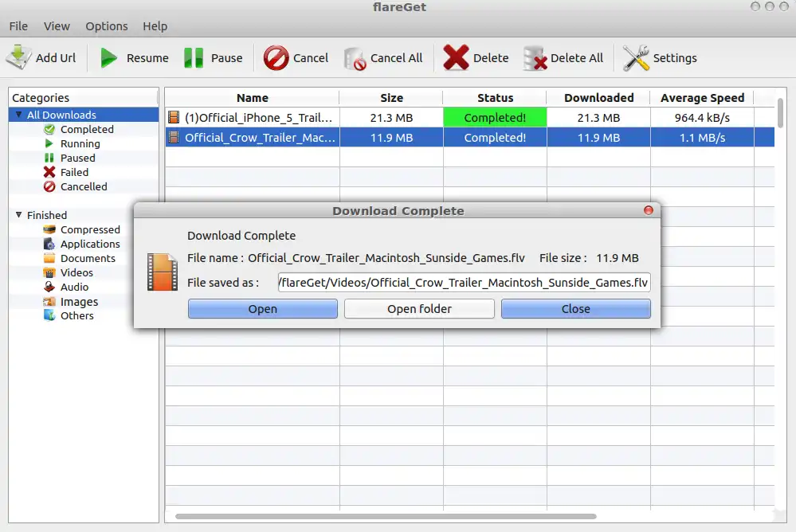This screenshot has width=796, height=532.
Task: Close the Download Complete dialog via red dot
Action: click(649, 210)
